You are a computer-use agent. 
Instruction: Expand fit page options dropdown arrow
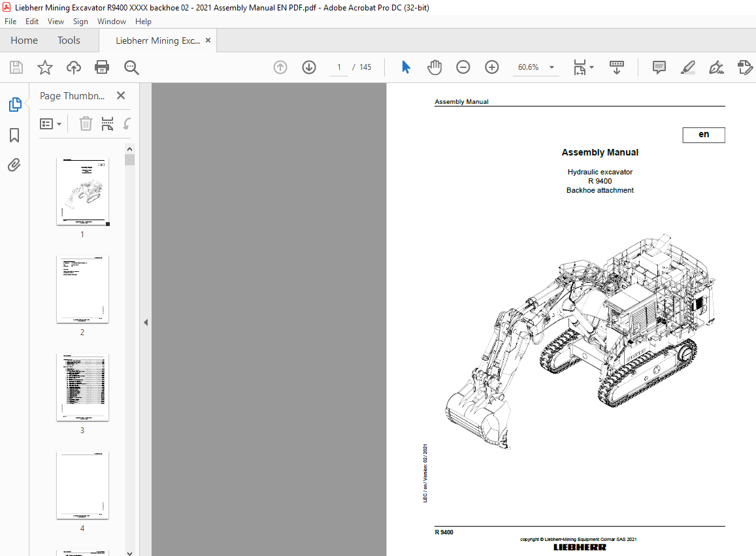click(591, 67)
